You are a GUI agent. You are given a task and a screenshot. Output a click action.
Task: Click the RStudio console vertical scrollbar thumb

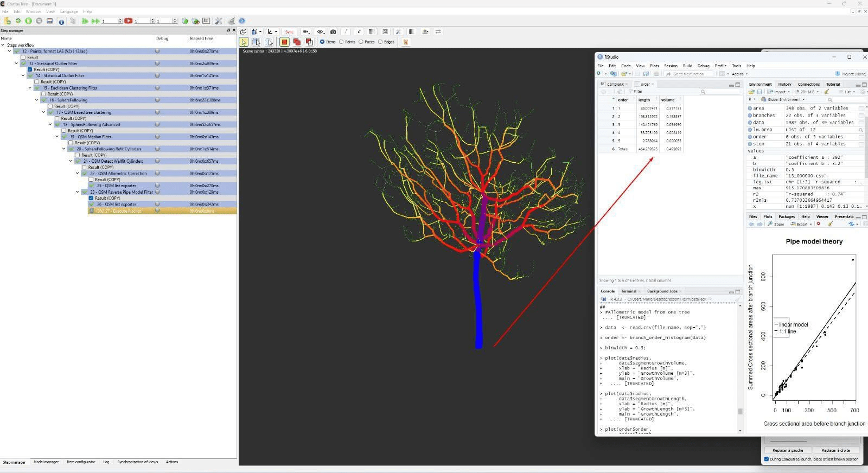coord(740,411)
